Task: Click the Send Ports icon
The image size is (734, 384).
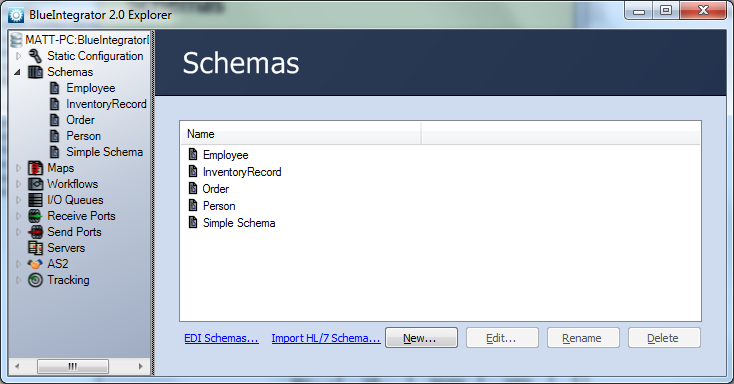Action: click(35, 232)
